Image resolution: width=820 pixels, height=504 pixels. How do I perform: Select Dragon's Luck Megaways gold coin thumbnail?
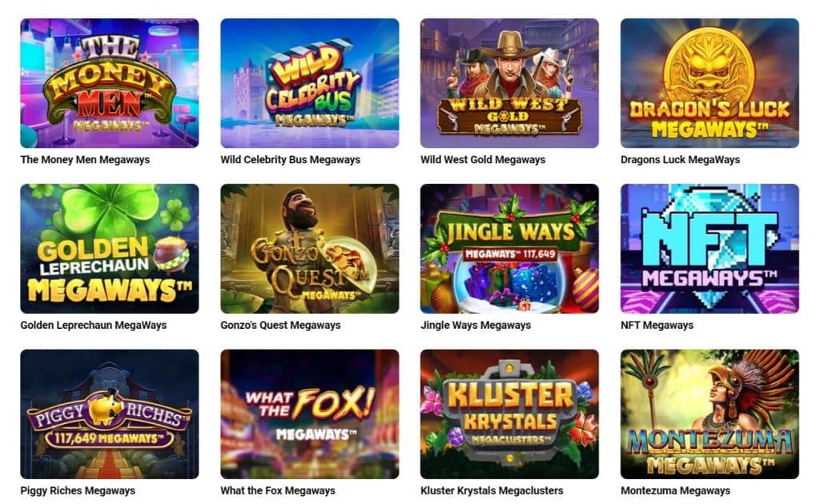click(x=709, y=83)
